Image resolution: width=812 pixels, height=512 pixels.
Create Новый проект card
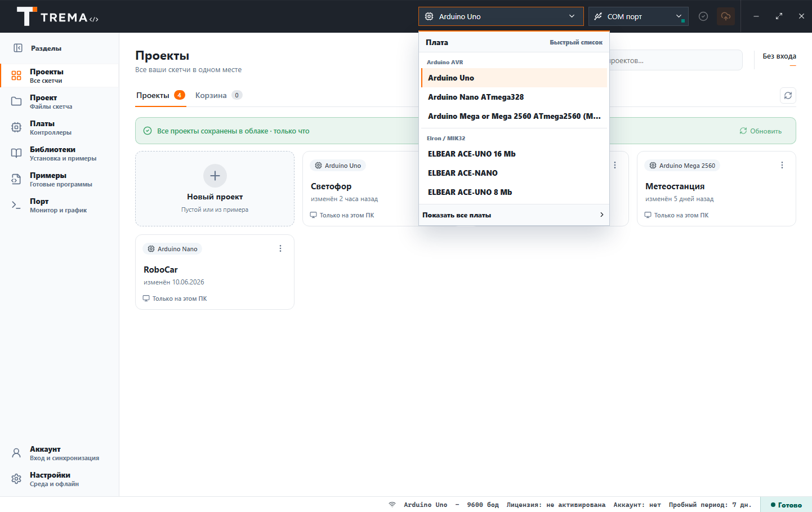click(215, 189)
